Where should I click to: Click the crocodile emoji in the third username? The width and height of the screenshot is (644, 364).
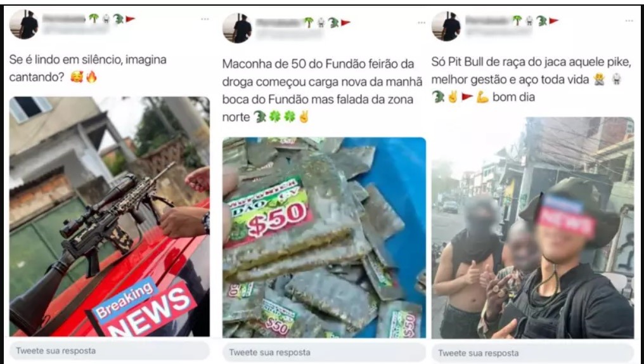point(541,20)
